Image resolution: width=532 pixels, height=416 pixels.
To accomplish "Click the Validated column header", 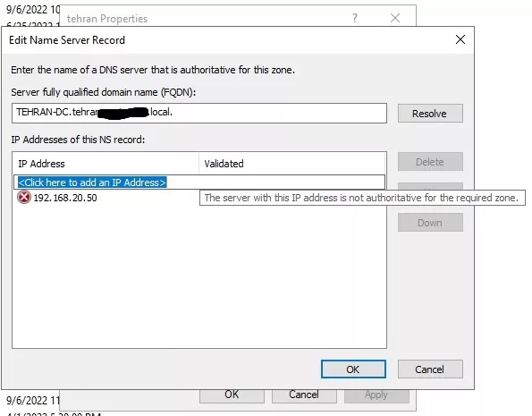I will coord(292,164).
